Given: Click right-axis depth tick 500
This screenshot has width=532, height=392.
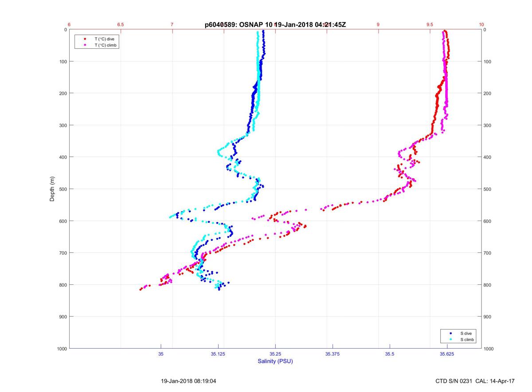Looking at the screenshot, I should (x=488, y=189).
